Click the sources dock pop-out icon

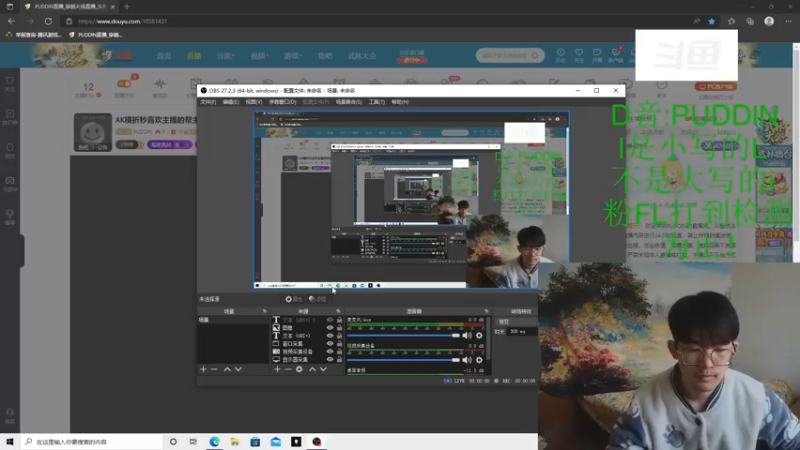(338, 311)
